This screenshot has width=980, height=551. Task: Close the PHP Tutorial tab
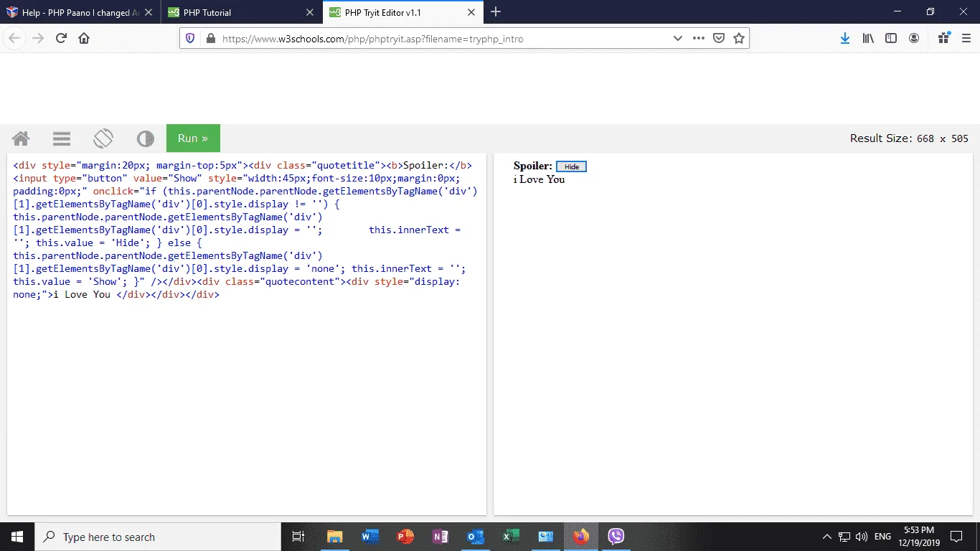(310, 12)
